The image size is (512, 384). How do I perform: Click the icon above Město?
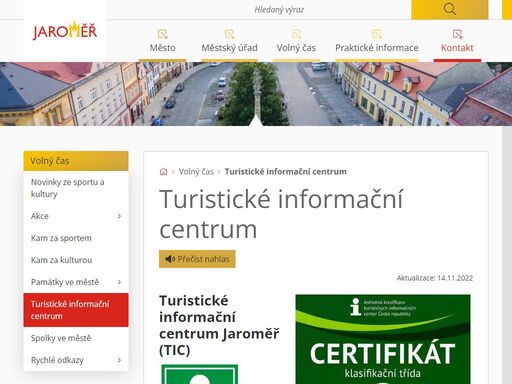(163, 34)
